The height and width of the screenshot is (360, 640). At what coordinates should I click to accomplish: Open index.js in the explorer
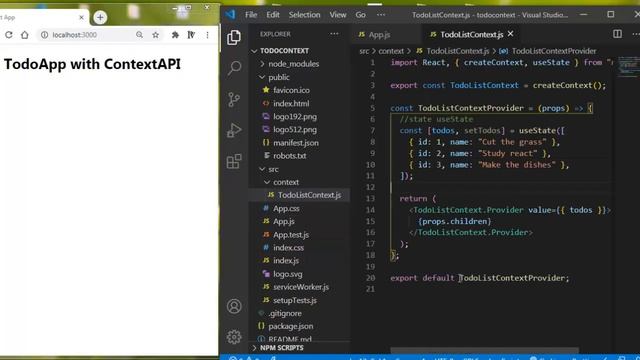tap(286, 260)
